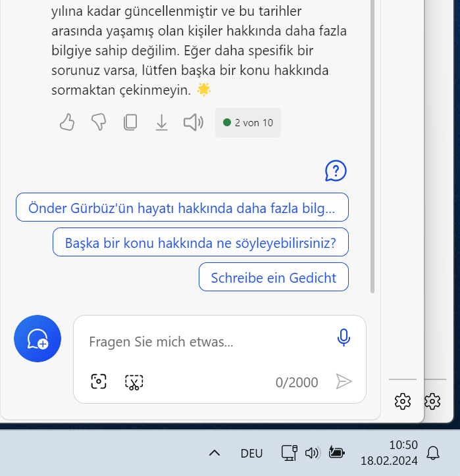Add an image with visual search icon
The image size is (460, 476).
click(99, 381)
